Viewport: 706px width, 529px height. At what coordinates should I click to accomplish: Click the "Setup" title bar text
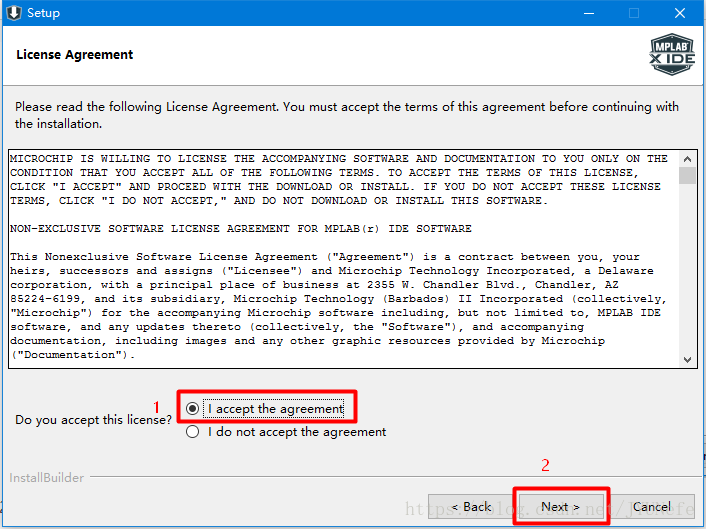click(43, 13)
